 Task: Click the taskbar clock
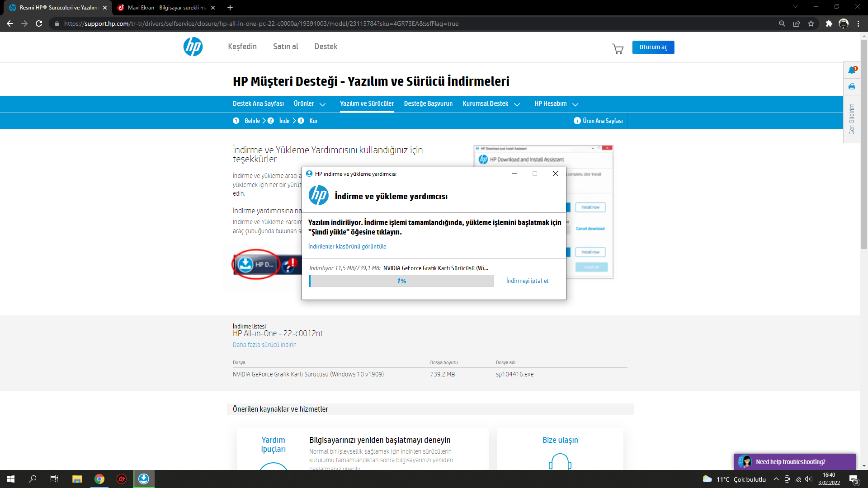[829, 479]
